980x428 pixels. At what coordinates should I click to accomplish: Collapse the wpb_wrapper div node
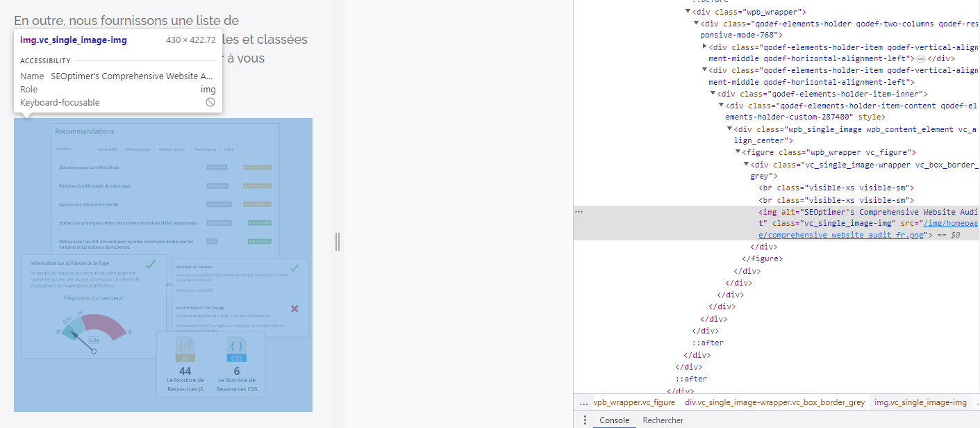[x=688, y=12]
